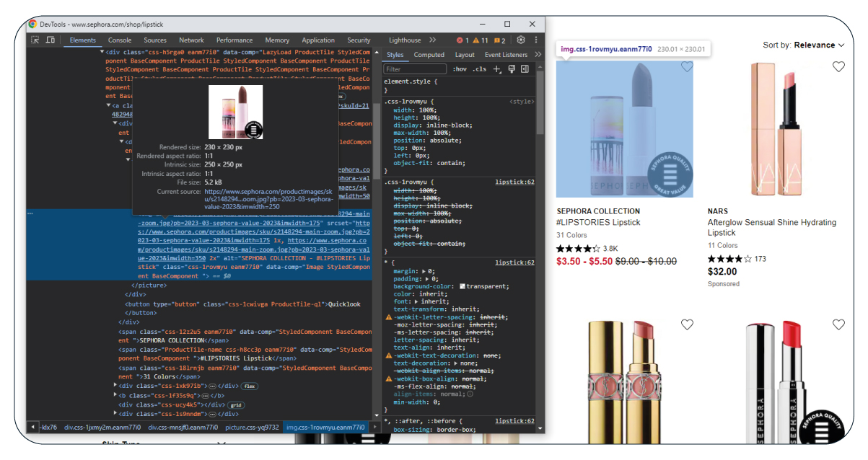The height and width of the screenshot is (460, 868).
Task: Switch to the Computed styles tab
Action: point(429,55)
